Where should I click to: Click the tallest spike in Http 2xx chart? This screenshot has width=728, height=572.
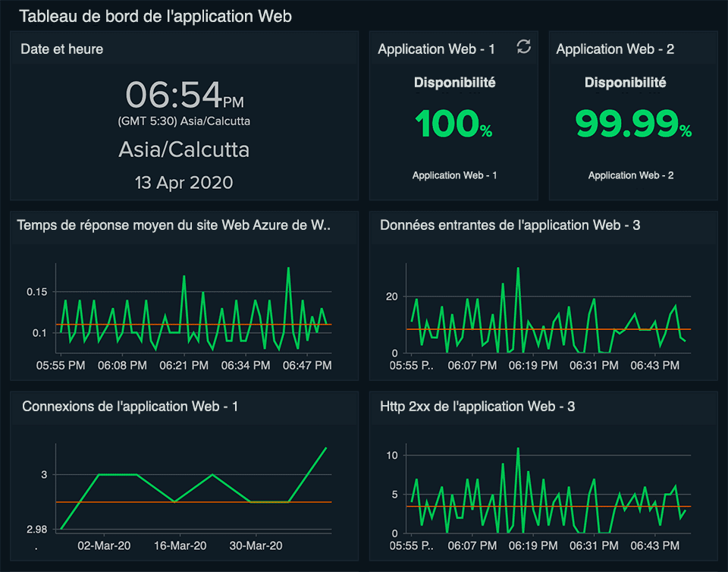517,449
